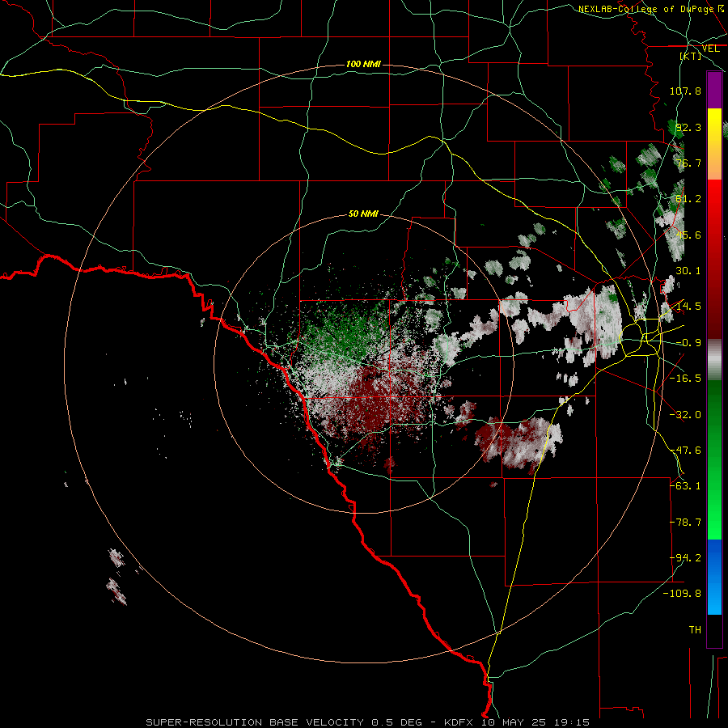
Task: Select the -109.8 velocity legend value
Action: tap(682, 594)
